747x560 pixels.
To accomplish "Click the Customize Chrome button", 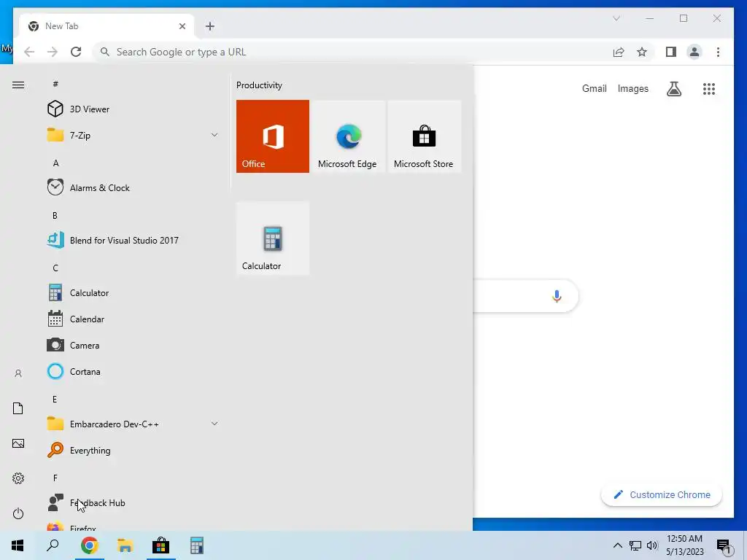I will 662,495.
